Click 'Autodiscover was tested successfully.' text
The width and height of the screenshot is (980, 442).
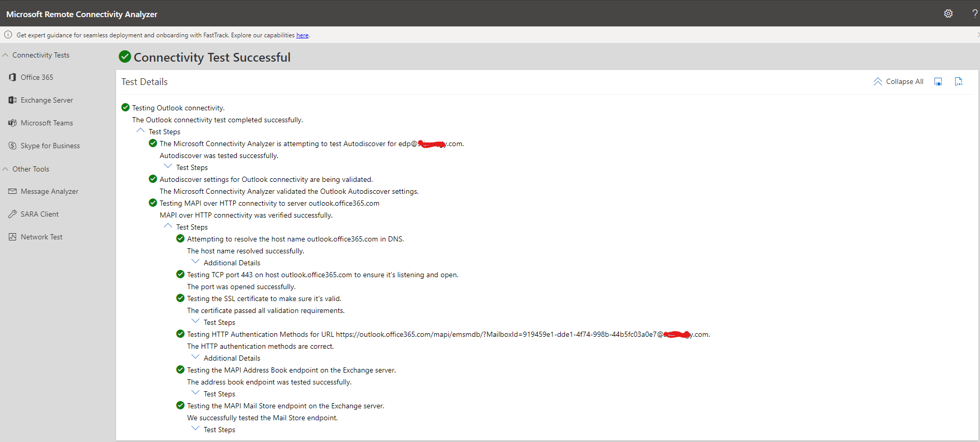coord(219,155)
